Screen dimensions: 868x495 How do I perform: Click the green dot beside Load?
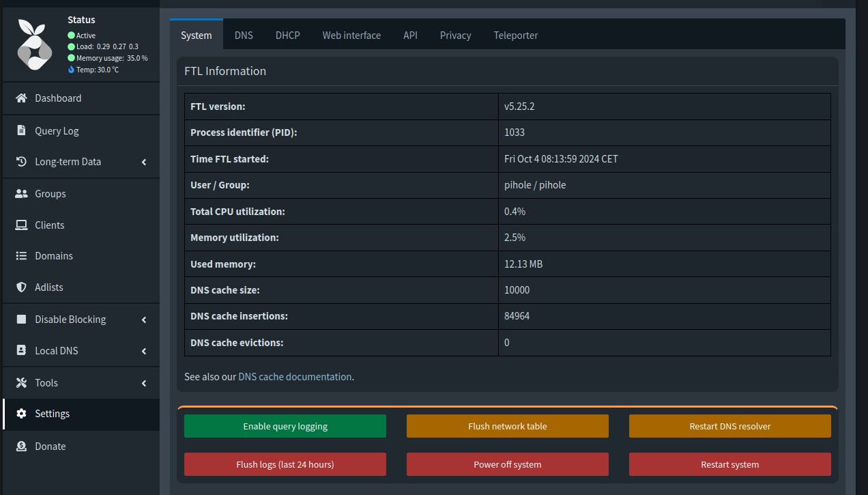[71, 46]
